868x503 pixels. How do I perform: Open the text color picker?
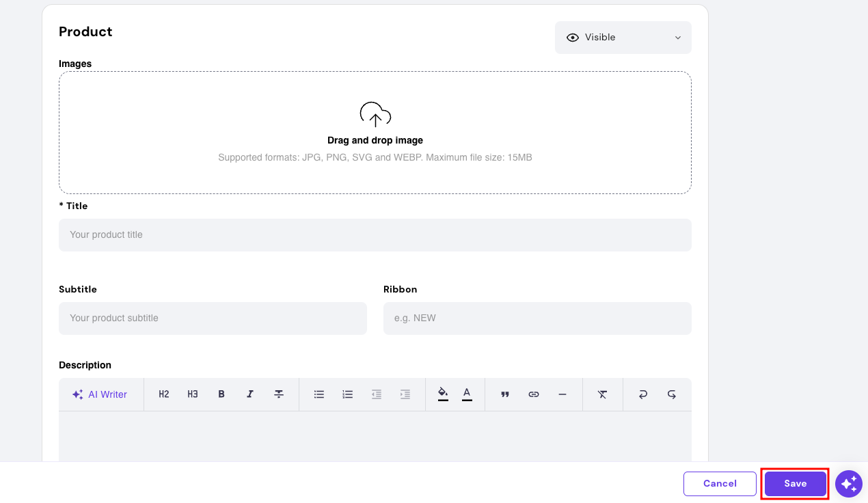pyautogui.click(x=466, y=394)
